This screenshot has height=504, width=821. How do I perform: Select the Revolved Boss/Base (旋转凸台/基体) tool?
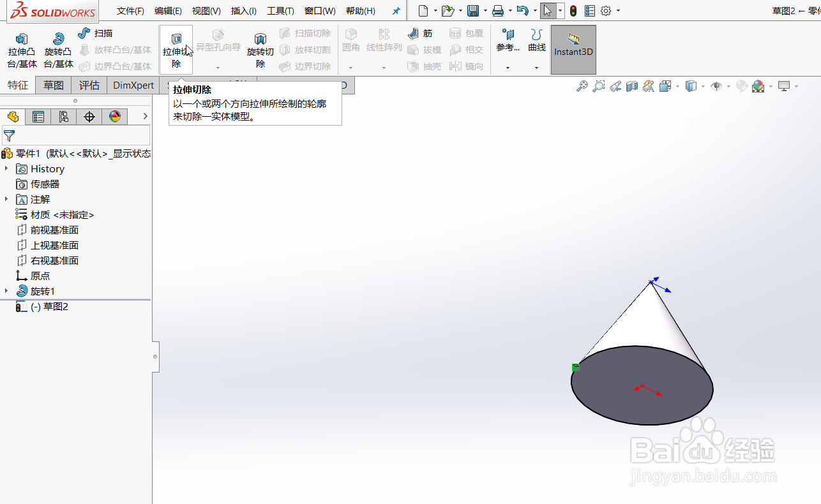(x=58, y=50)
